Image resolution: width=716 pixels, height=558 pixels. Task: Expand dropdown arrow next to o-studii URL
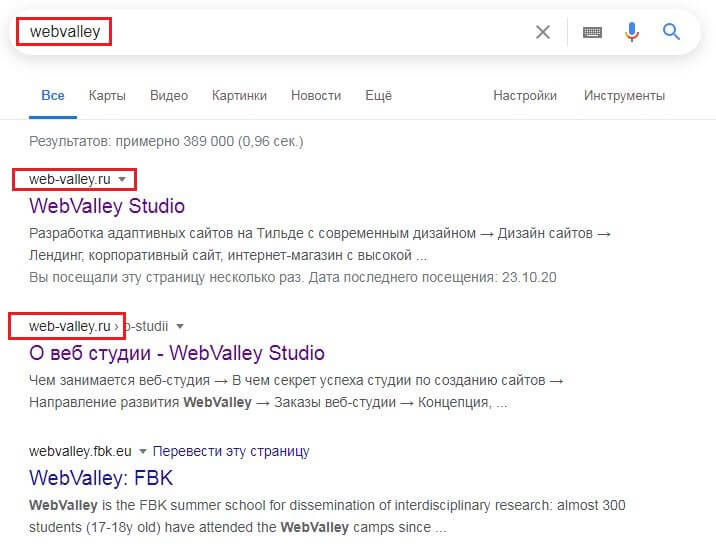[180, 326]
